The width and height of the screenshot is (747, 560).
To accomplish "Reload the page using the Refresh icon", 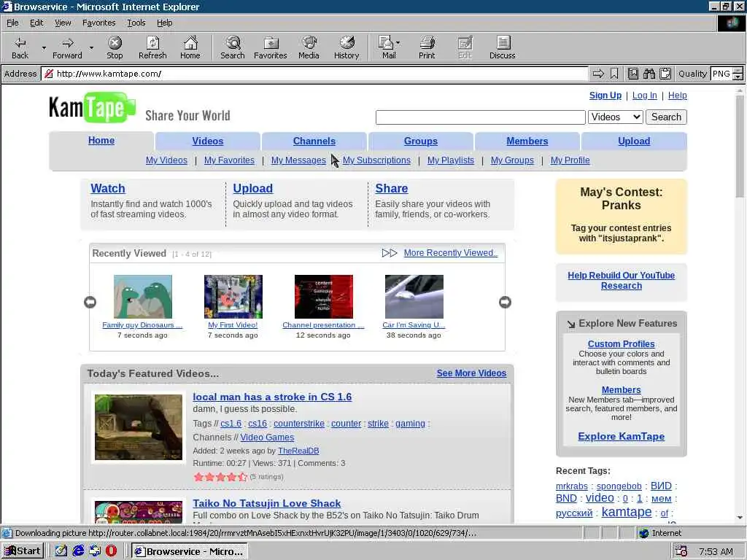I will [x=152, y=43].
